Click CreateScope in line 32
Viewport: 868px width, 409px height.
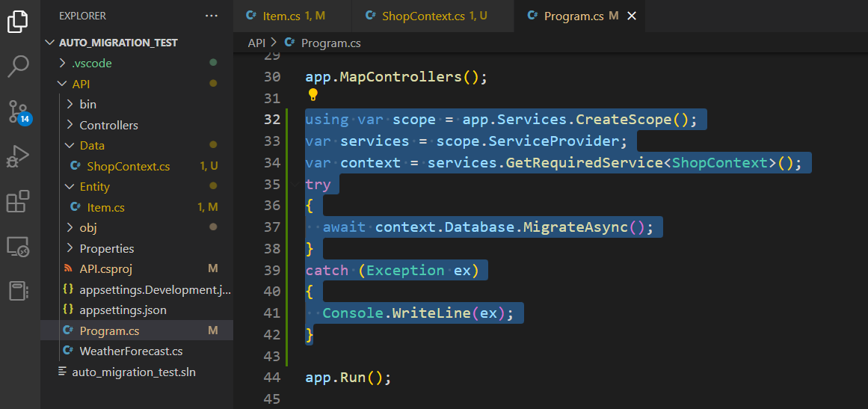[x=624, y=120]
